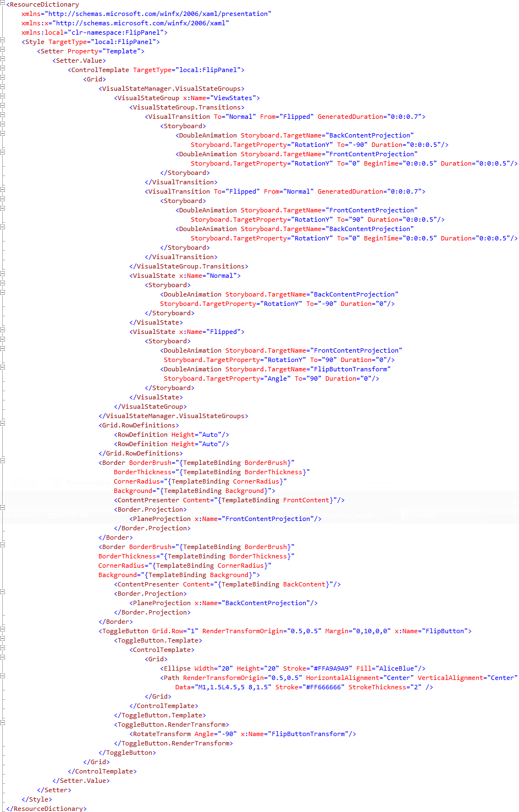
Task: Click the closing /ToggleButton.Template tag
Action: [160, 715]
